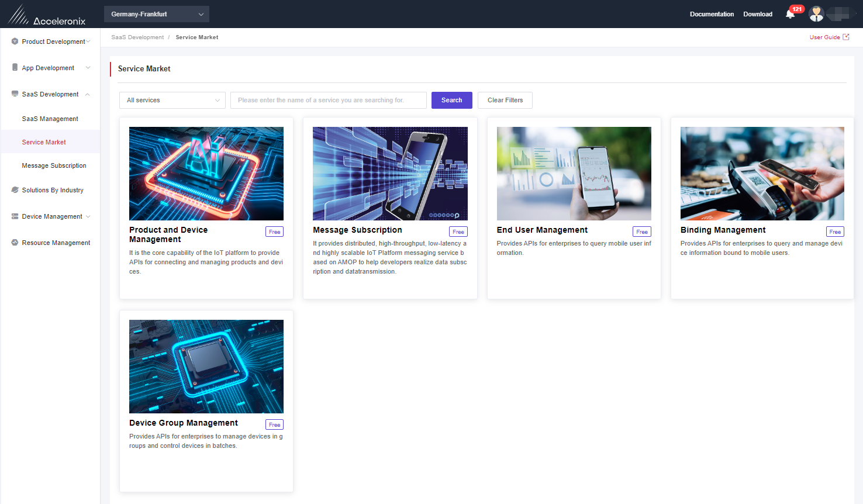863x504 pixels.
Task: Click the Acceleronix logo
Action: (47, 15)
